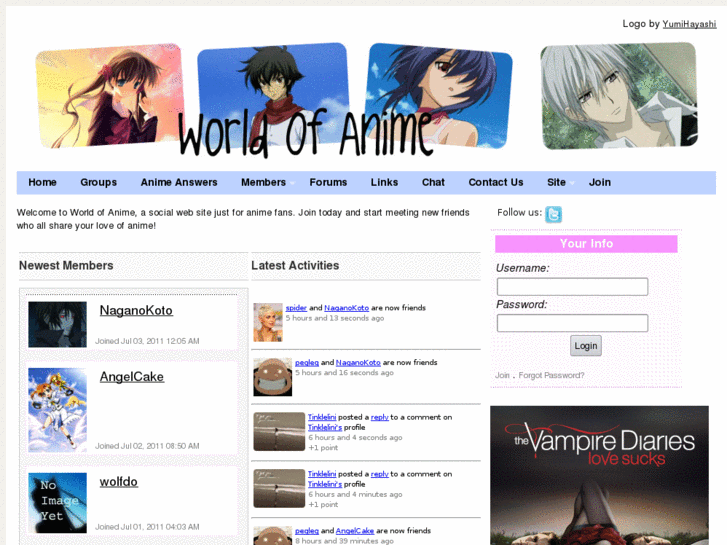The height and width of the screenshot is (545, 727).
Task: Go to Contact Us page
Action: (x=496, y=182)
